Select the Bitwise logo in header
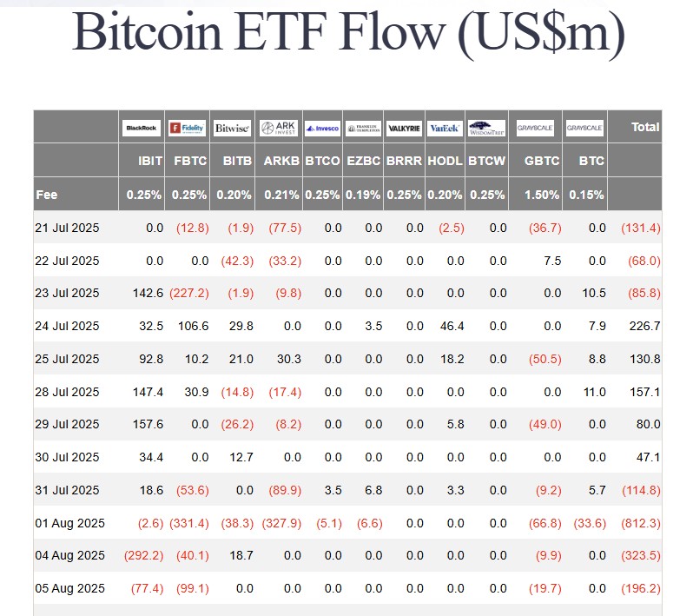The height and width of the screenshot is (616, 693). (x=232, y=128)
